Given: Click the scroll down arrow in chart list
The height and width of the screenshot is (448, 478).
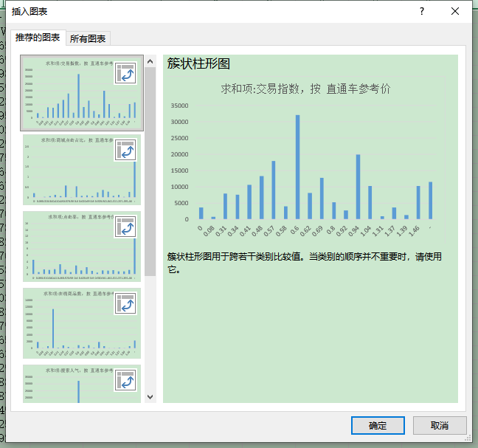Looking at the screenshot, I should pyautogui.click(x=150, y=396).
